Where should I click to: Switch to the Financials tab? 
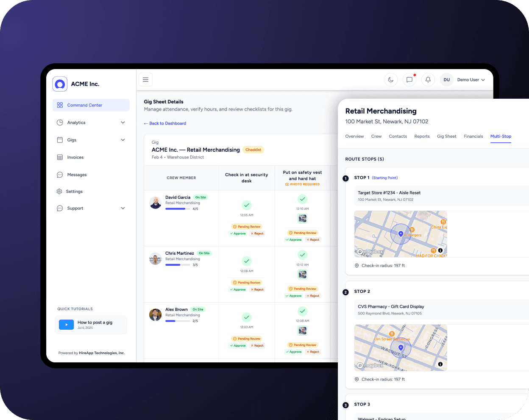click(x=473, y=136)
